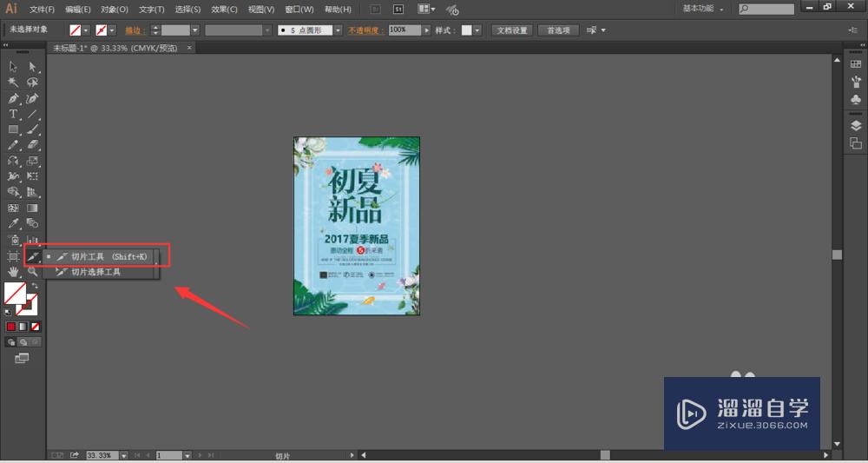Select the Mesh tool
868x463 pixels.
click(x=13, y=208)
